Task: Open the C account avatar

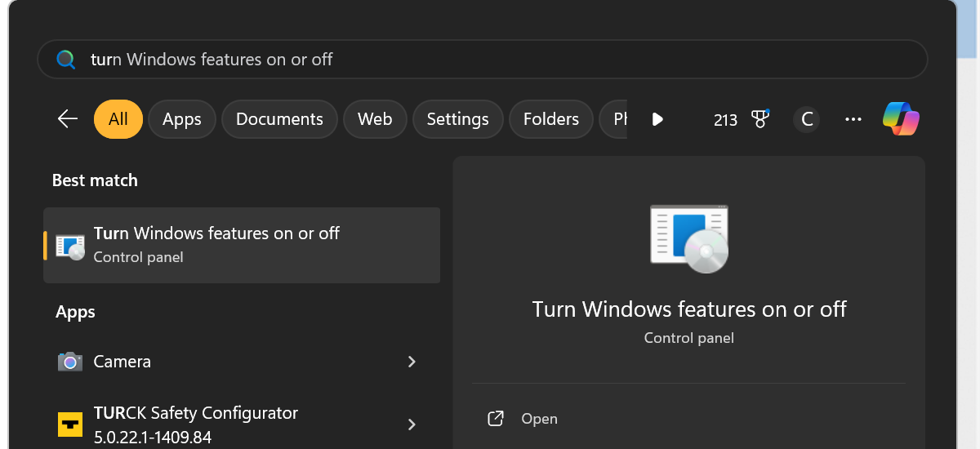Action: click(807, 119)
